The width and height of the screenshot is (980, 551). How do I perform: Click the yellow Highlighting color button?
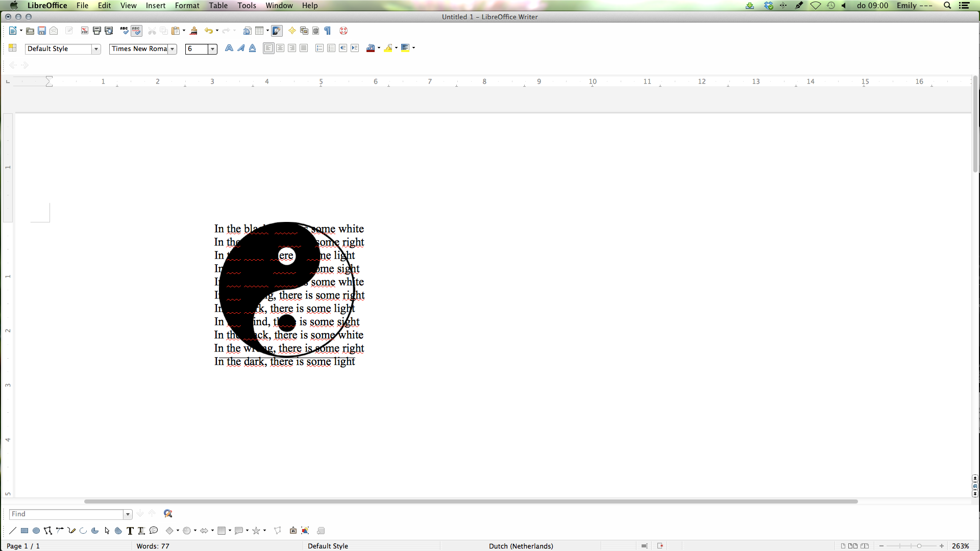tap(388, 48)
